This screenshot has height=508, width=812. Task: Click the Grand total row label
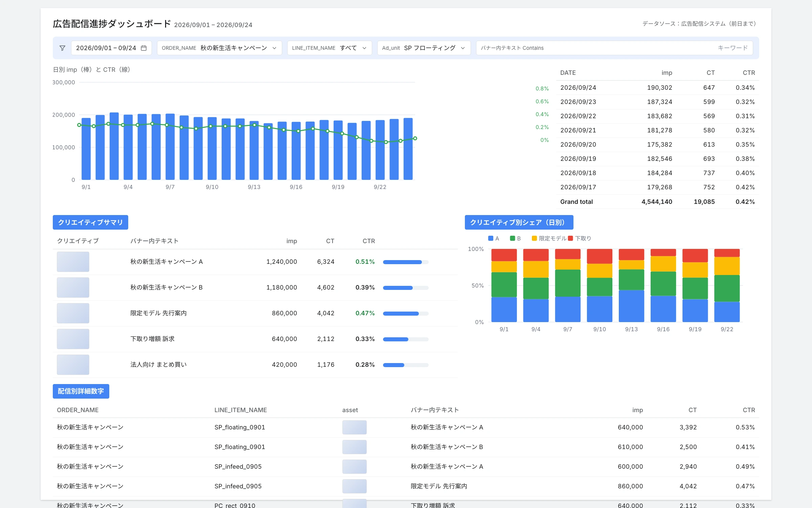click(577, 202)
